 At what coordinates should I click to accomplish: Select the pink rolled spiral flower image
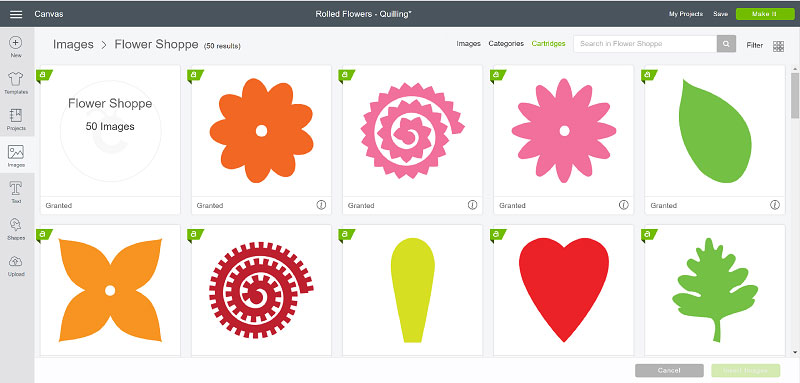[412, 131]
